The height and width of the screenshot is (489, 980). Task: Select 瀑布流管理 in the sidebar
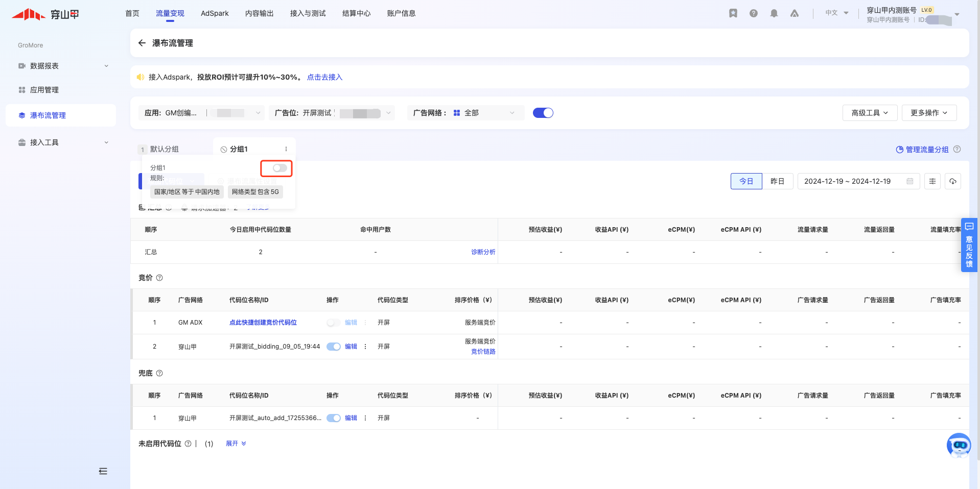61,115
